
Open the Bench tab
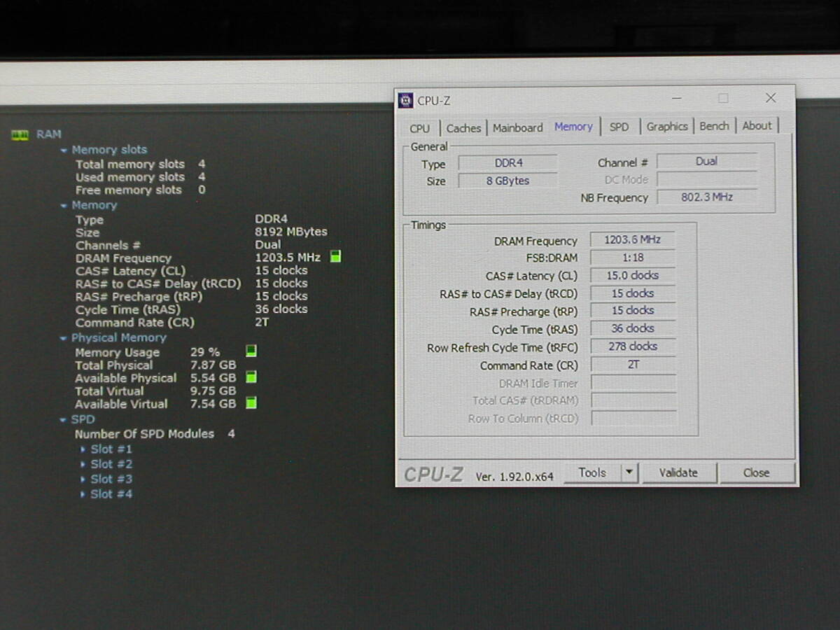[x=714, y=126]
